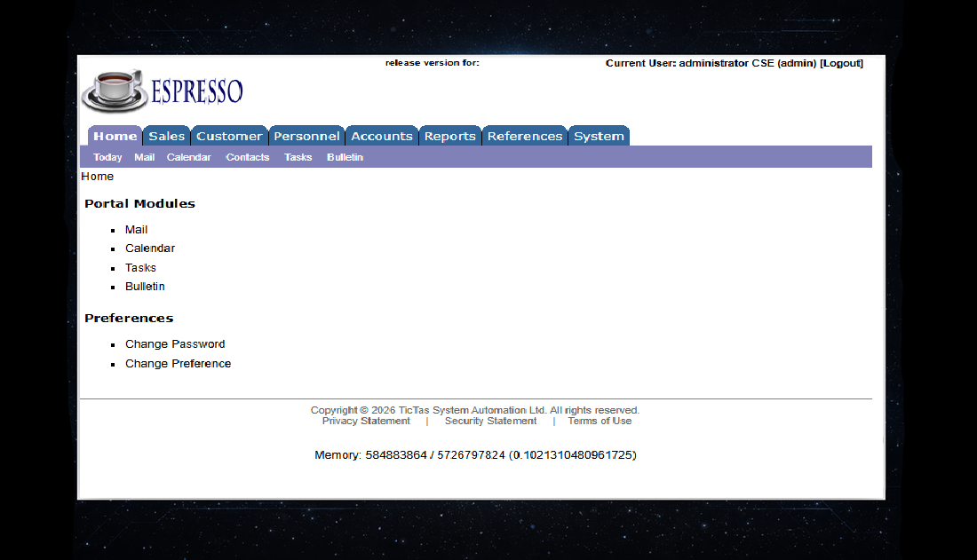Read the Terms of Use

click(x=600, y=420)
